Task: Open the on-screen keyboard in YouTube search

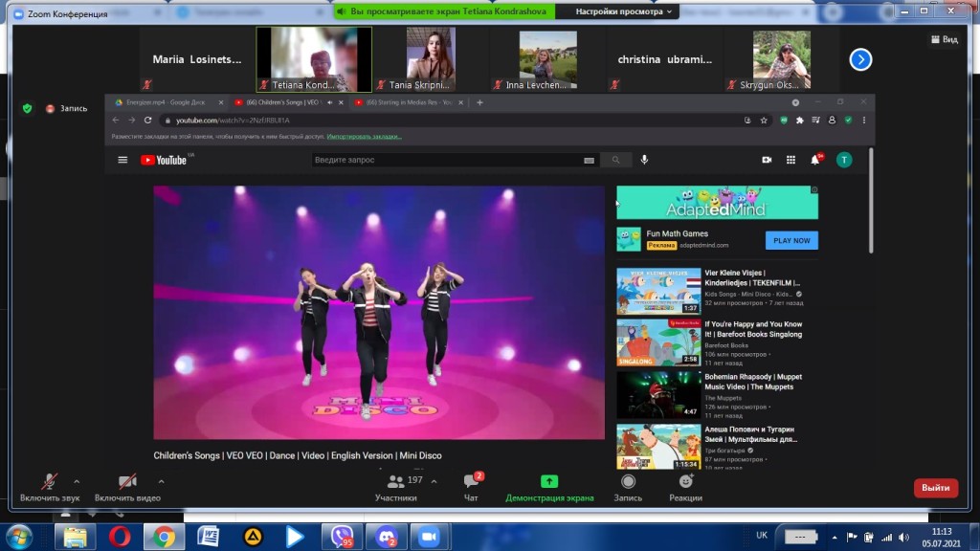Action: pyautogui.click(x=589, y=161)
